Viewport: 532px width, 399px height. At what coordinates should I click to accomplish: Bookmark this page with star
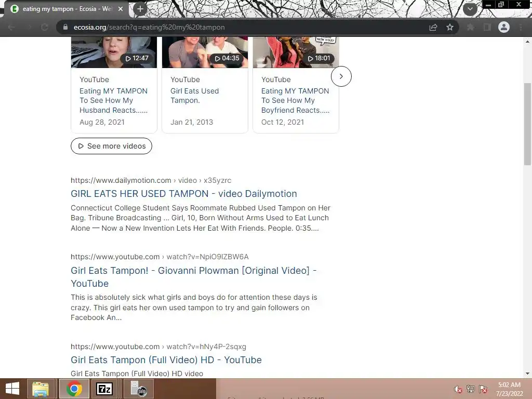click(x=450, y=28)
